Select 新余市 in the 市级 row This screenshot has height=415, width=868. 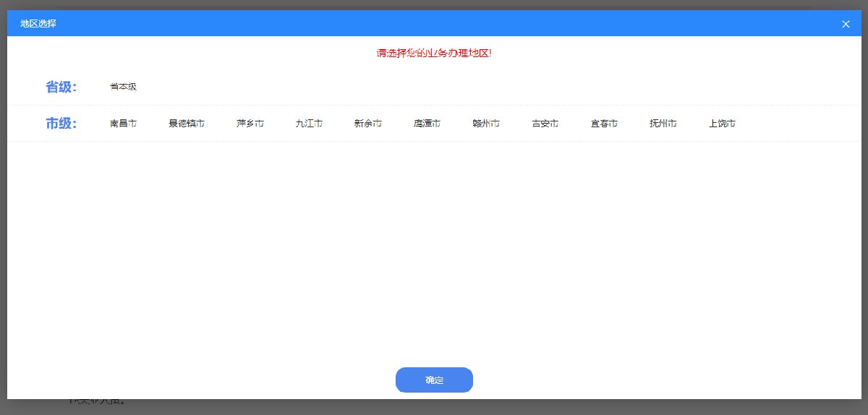368,124
